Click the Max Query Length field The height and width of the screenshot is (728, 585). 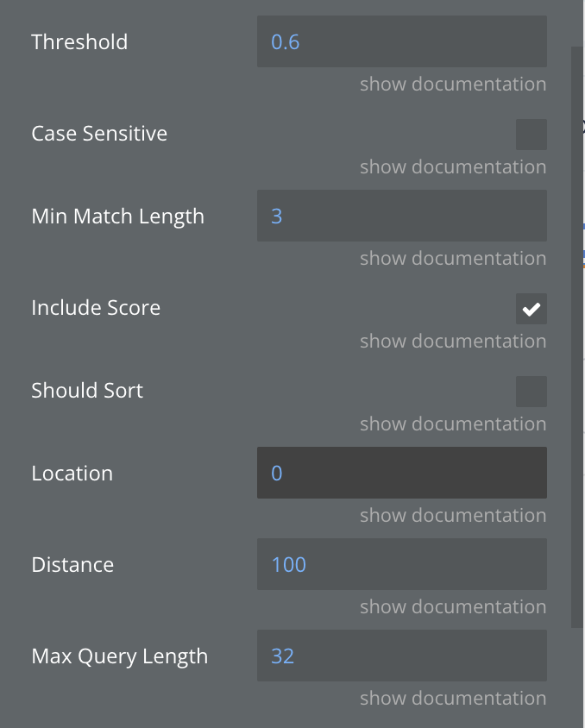point(401,656)
